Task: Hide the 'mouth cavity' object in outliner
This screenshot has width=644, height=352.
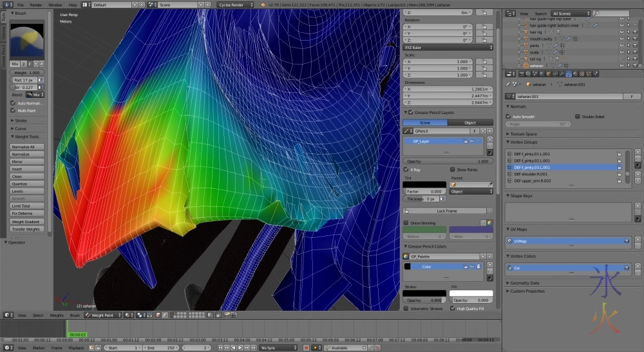Action: 621,39
